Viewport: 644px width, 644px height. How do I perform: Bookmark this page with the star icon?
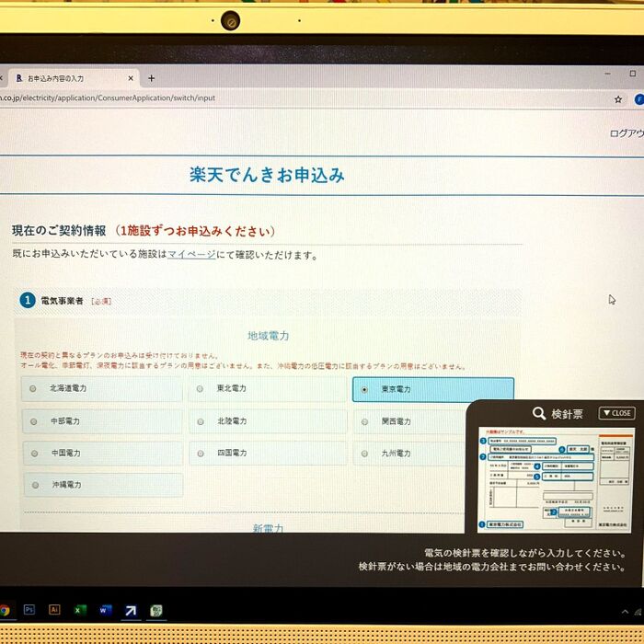[618, 98]
